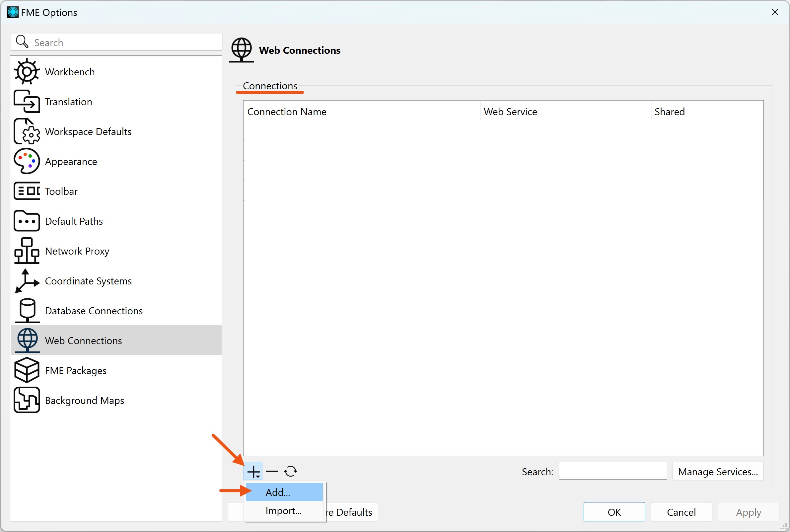Select FME Packages label
The width and height of the screenshot is (790, 532).
pos(76,370)
